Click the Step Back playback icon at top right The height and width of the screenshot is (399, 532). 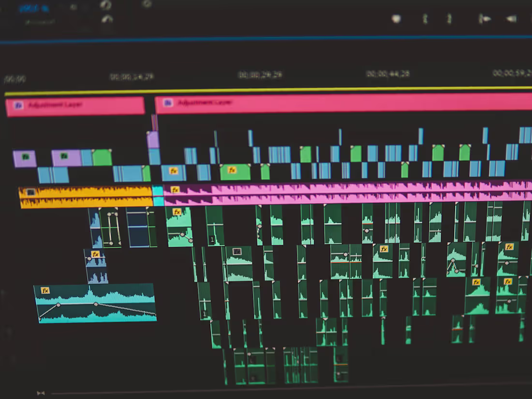tap(510, 18)
